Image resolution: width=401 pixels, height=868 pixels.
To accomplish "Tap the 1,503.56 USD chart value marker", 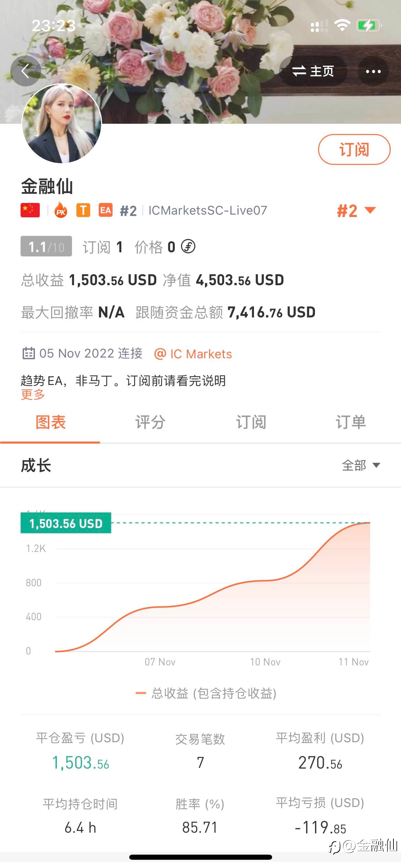I will click(x=66, y=523).
